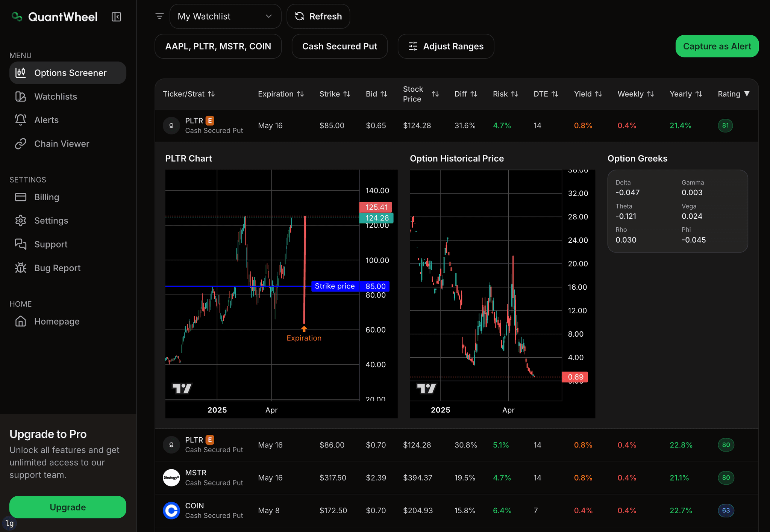770x532 pixels.
Task: Click the Support chat icon
Action: click(x=21, y=244)
